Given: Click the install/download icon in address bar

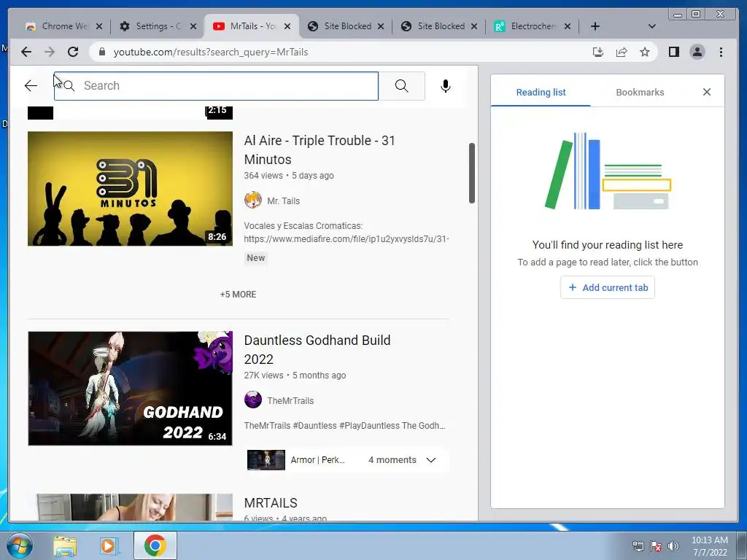Looking at the screenshot, I should click(598, 52).
